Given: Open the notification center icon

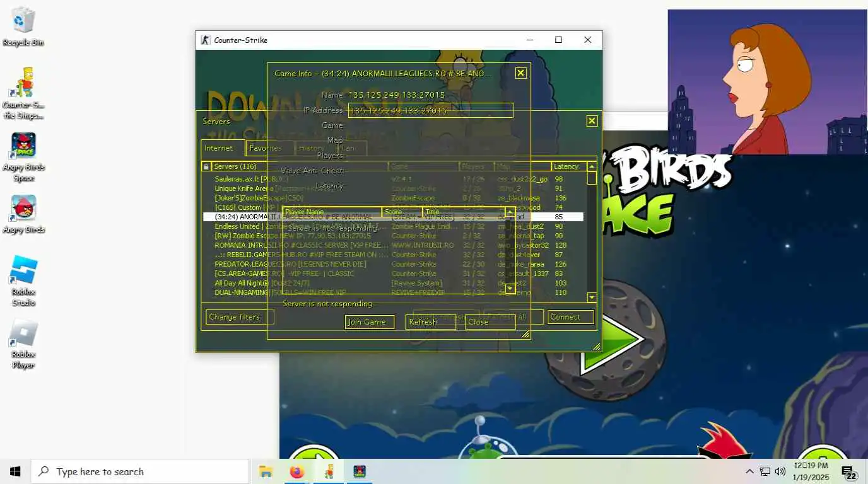Looking at the screenshot, I should (848, 472).
